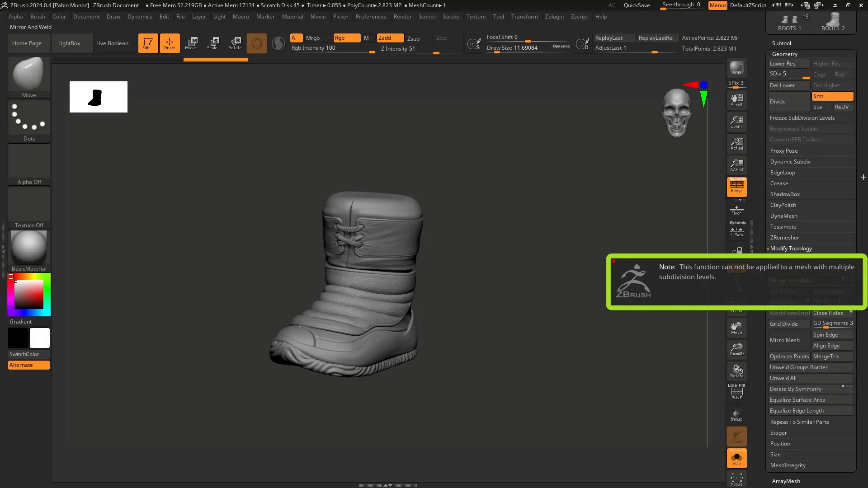The width and height of the screenshot is (868, 488).
Task: Expand the DynaMesh subsection
Action: coord(784,216)
